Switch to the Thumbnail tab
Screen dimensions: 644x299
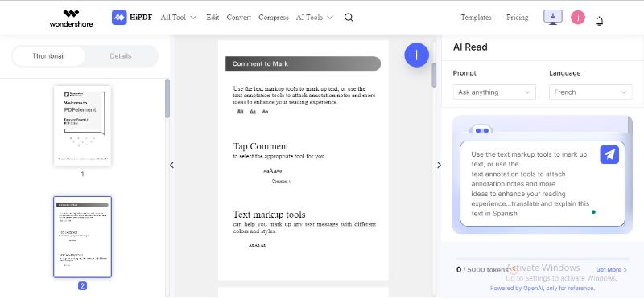pyautogui.click(x=49, y=56)
